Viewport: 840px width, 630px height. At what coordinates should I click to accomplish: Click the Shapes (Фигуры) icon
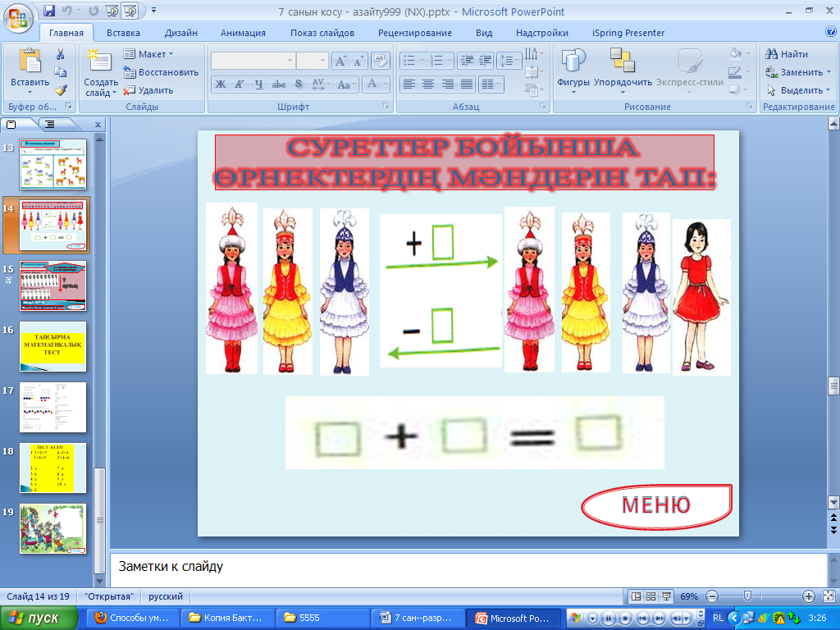pyautogui.click(x=573, y=61)
